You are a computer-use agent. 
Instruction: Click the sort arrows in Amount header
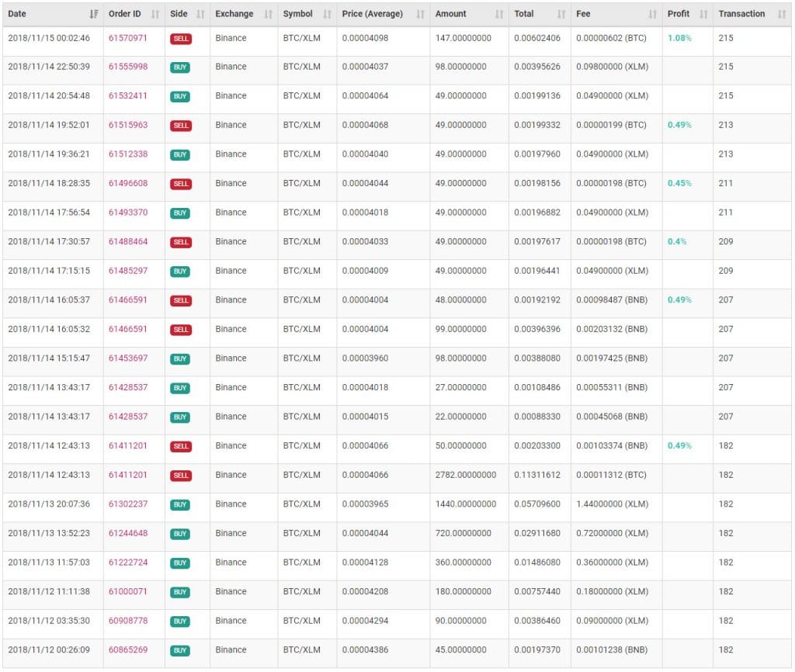click(499, 14)
